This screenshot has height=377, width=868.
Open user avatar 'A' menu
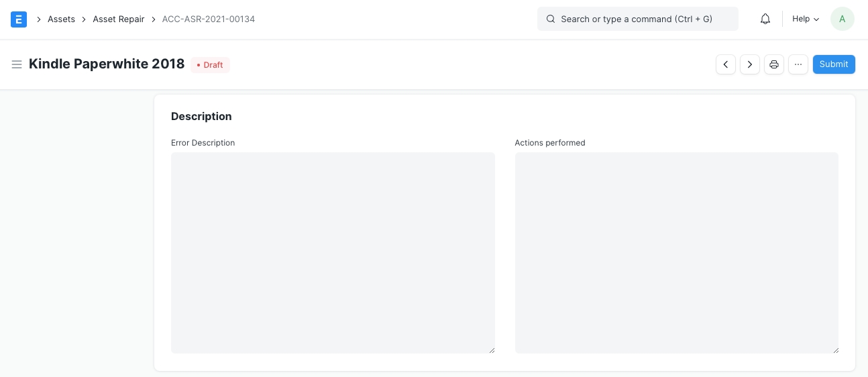pos(842,19)
